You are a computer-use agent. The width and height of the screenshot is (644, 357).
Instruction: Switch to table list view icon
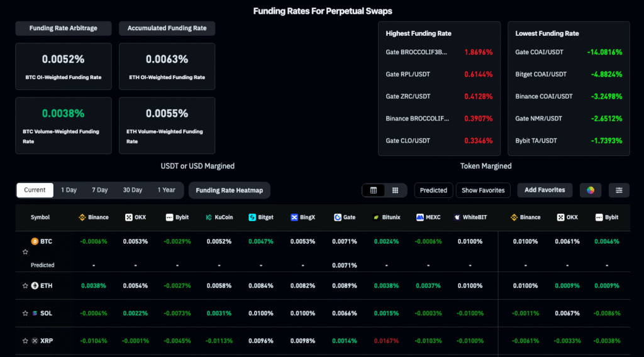374,190
